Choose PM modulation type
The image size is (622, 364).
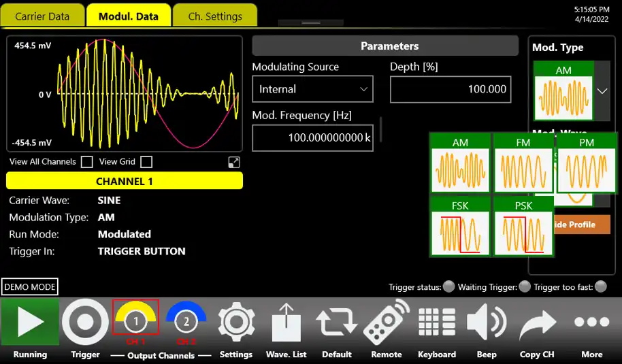coord(587,163)
